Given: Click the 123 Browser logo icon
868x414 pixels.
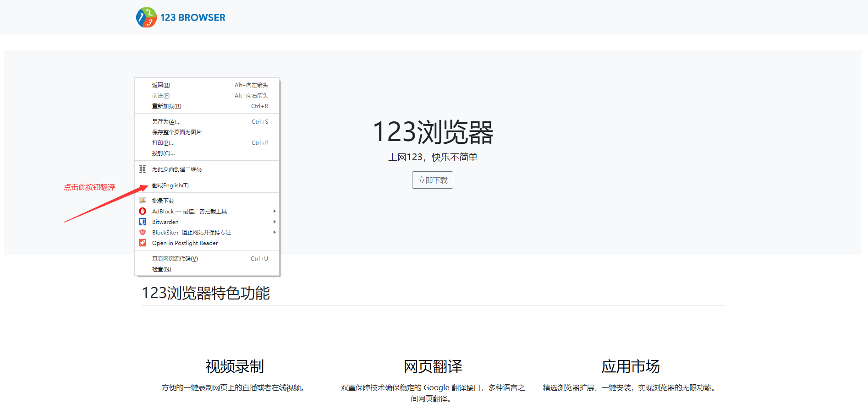Looking at the screenshot, I should (146, 17).
